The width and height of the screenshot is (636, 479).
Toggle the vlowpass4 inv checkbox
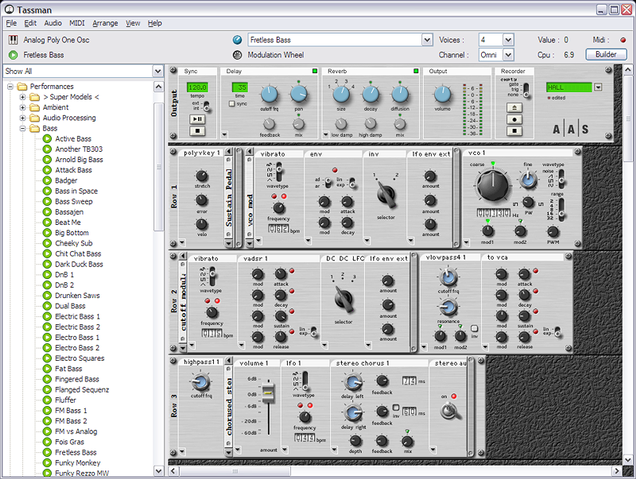pyautogui.click(x=474, y=328)
